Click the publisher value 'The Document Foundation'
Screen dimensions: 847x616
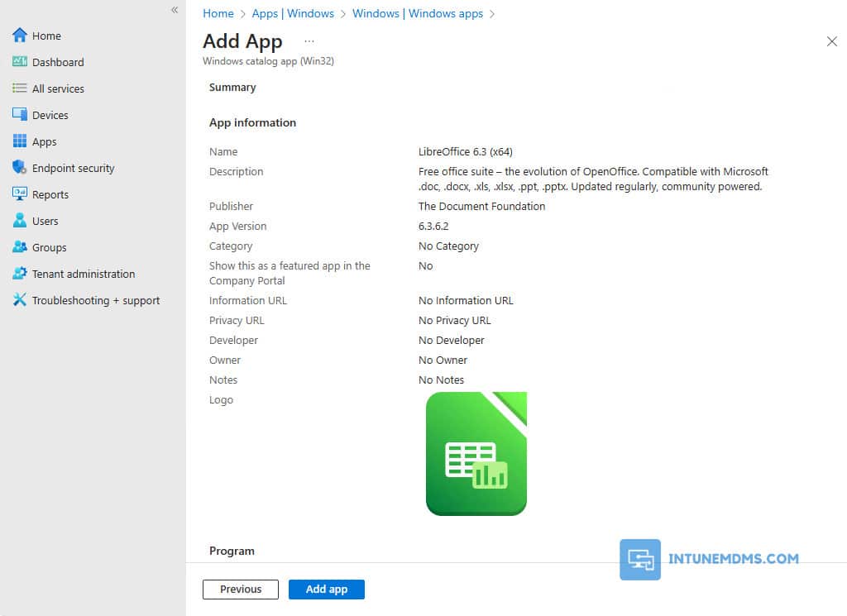[481, 206]
